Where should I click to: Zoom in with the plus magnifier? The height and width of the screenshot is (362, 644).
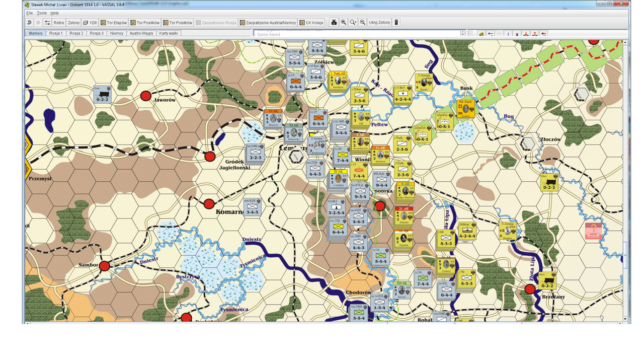[x=344, y=23]
